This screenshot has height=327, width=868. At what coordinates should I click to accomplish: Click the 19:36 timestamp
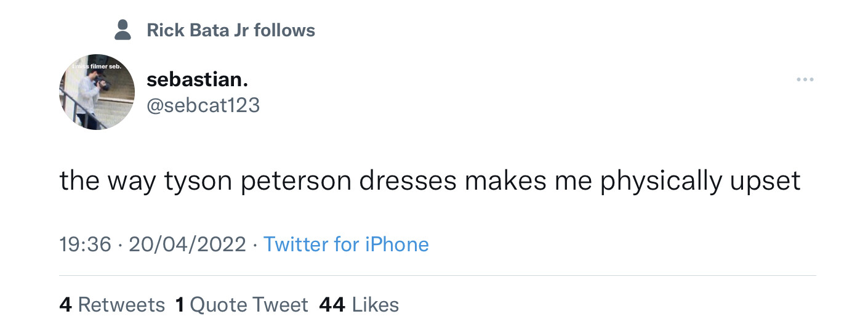coord(86,244)
